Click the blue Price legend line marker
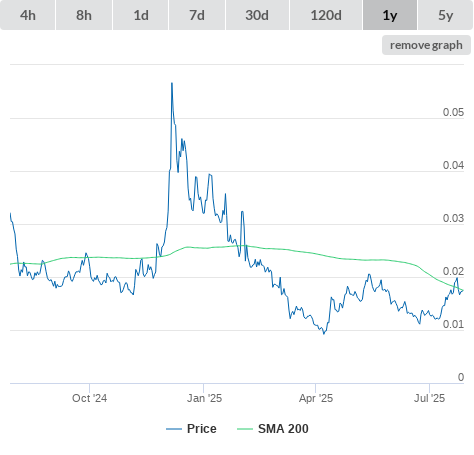The image size is (474, 455). [174, 429]
